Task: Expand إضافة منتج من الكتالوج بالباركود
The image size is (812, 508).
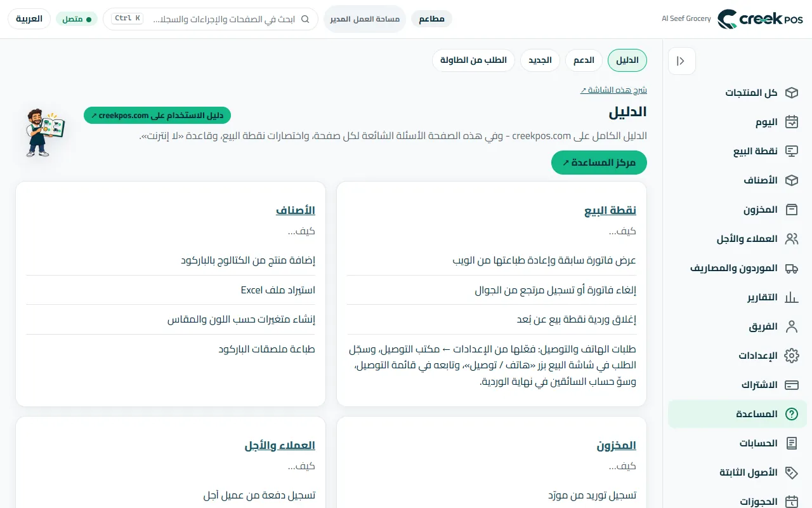Action: tap(171, 260)
